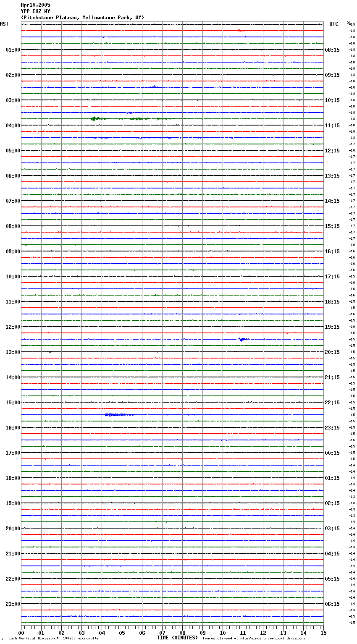Select the 23:00 MST row label
Viewport: 357px width, 644px height.
tap(13, 604)
